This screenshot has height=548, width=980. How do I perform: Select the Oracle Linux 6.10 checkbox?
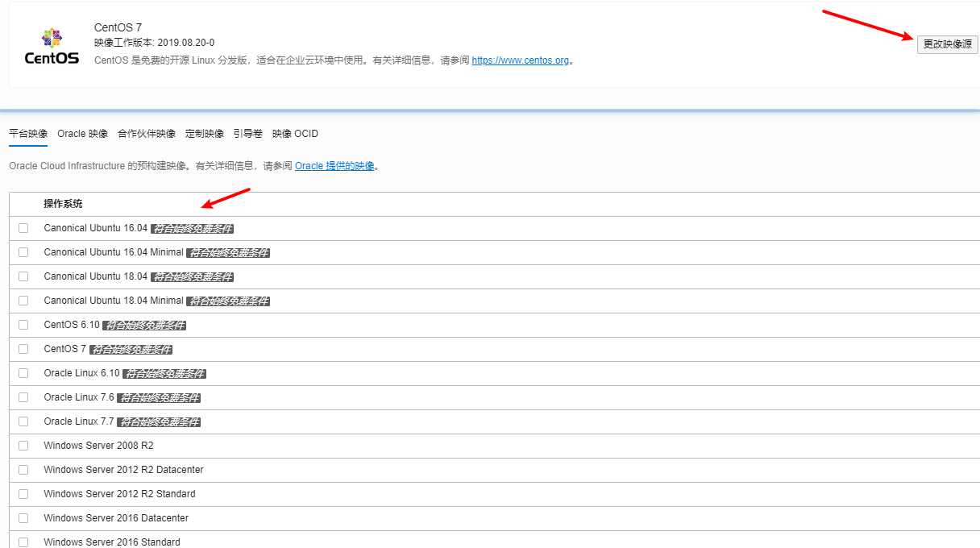23,373
